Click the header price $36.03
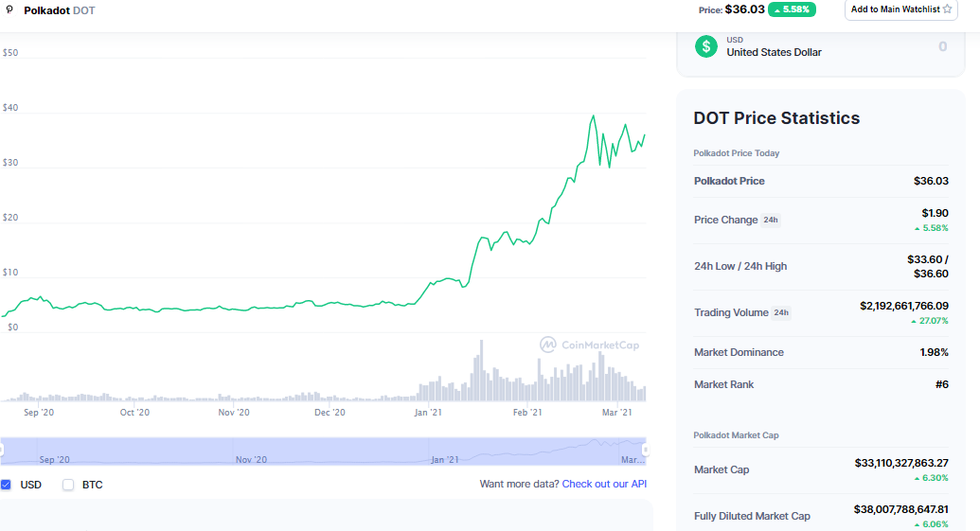 point(744,9)
